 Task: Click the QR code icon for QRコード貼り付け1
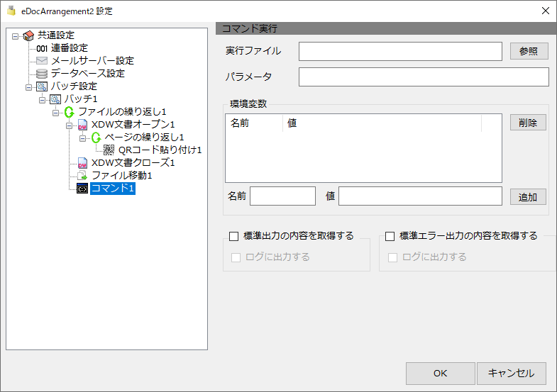109,150
